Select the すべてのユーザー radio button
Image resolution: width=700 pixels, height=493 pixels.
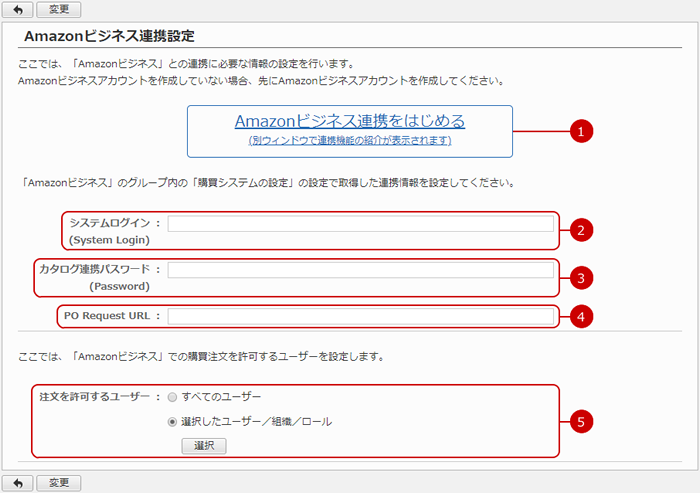coord(173,397)
